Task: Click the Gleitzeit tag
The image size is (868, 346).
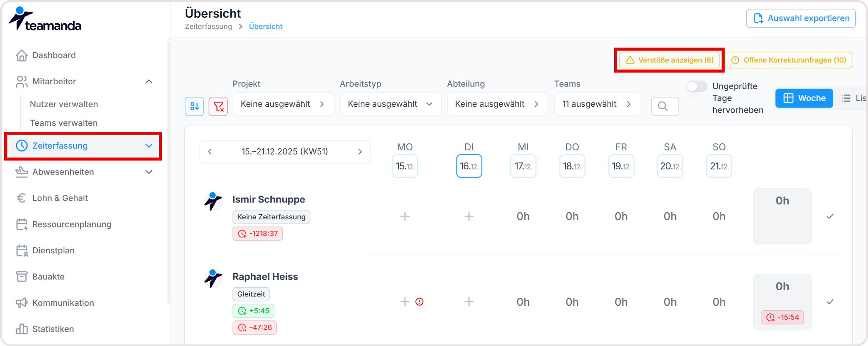Action: (251, 294)
